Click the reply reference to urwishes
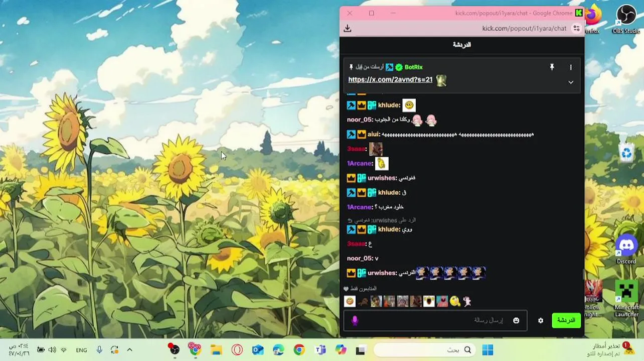Screen dimensions: 644x361 tap(382, 220)
